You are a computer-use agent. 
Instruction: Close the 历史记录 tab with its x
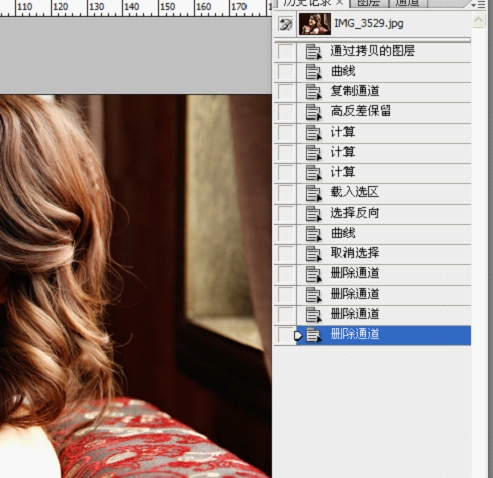click(340, 3)
